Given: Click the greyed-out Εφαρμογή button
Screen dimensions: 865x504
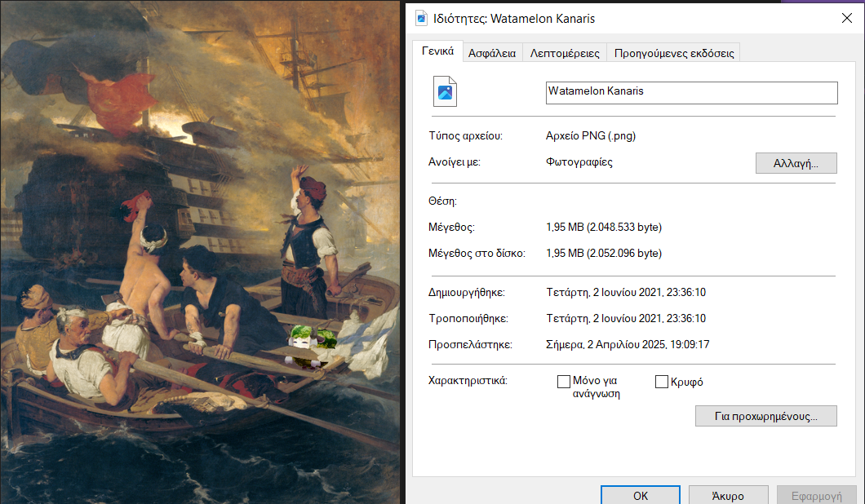Looking at the screenshot, I should tap(817, 496).
